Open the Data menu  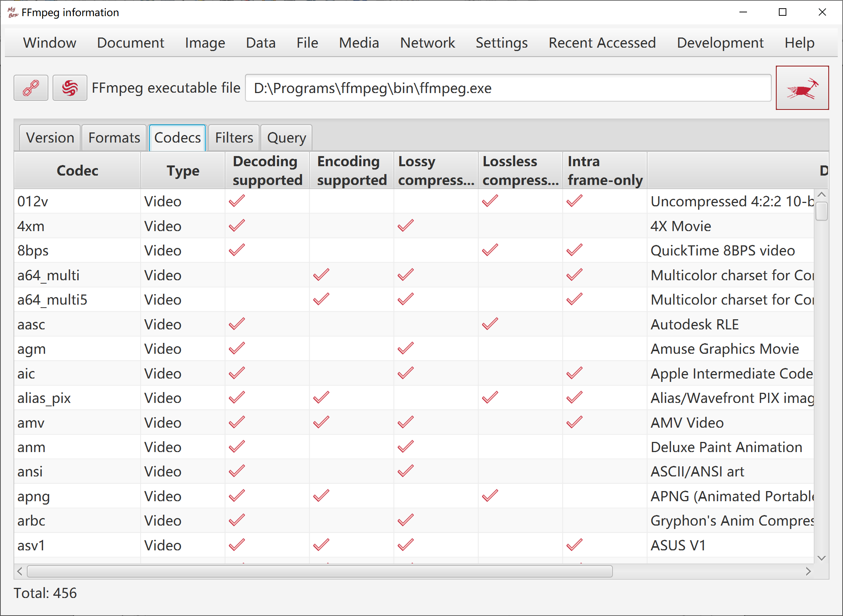(261, 43)
